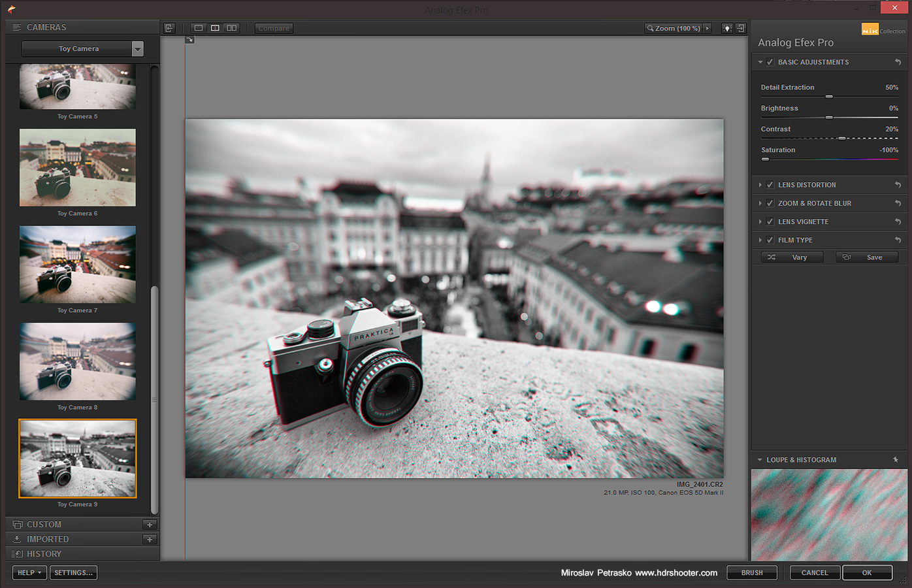Screen dimensions: 912x588
Task: Uncheck the Lens Vignette filter
Action: (770, 222)
